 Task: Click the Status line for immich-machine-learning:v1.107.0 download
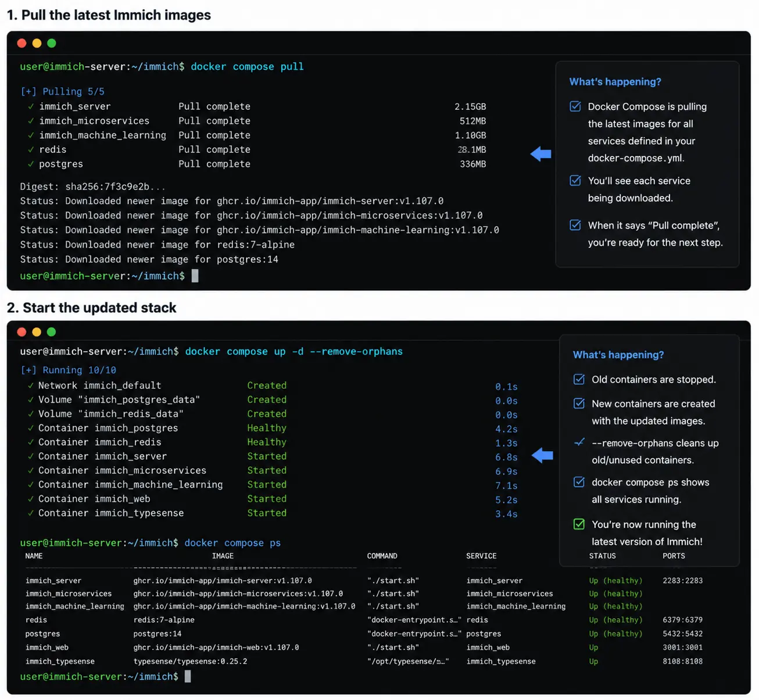coord(260,230)
